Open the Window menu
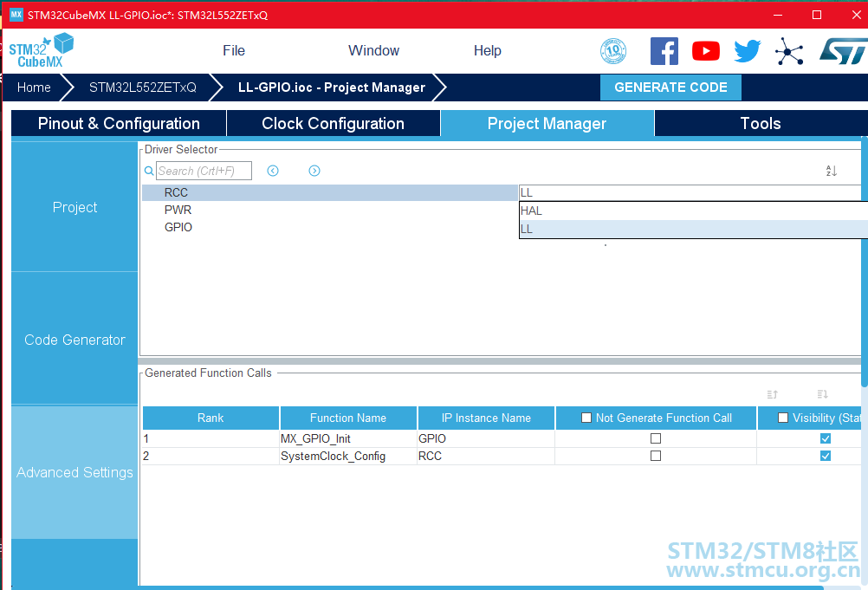Viewport: 868px width, 590px height. click(x=373, y=51)
